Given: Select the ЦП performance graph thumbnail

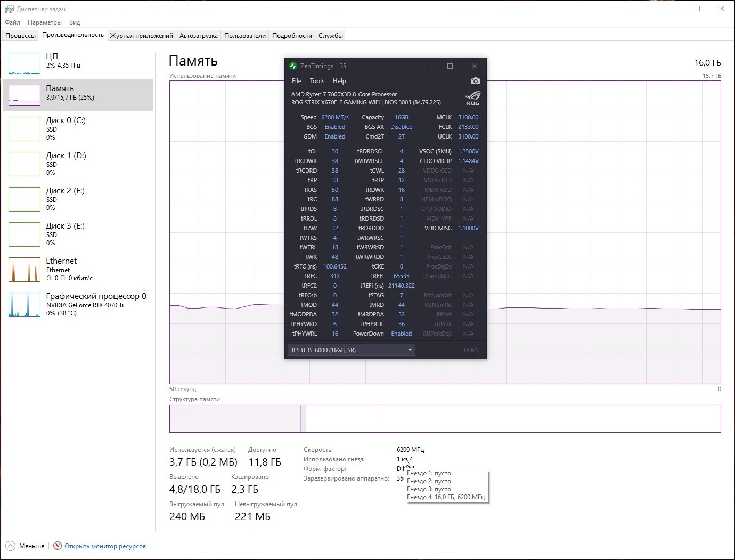Looking at the screenshot, I should [x=24, y=63].
